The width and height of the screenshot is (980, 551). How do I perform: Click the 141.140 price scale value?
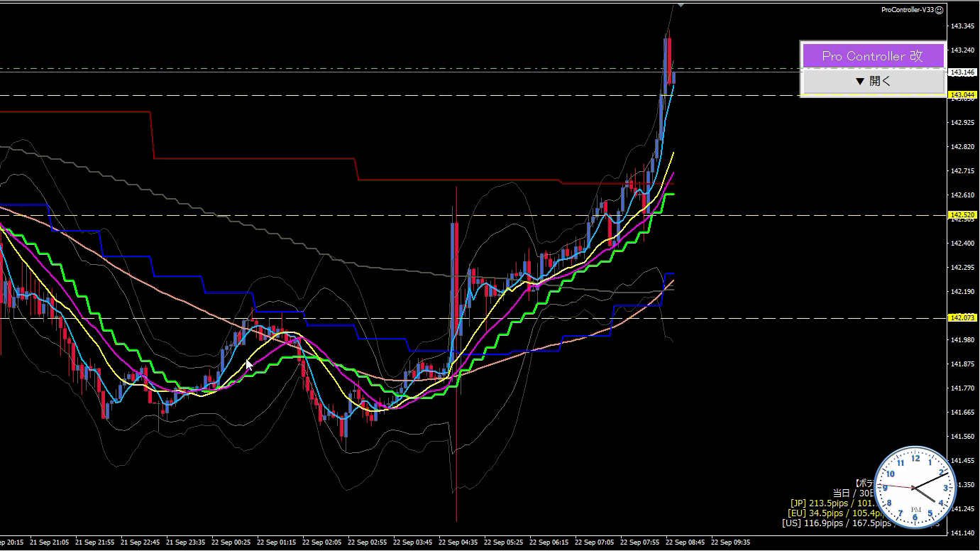[x=962, y=533]
